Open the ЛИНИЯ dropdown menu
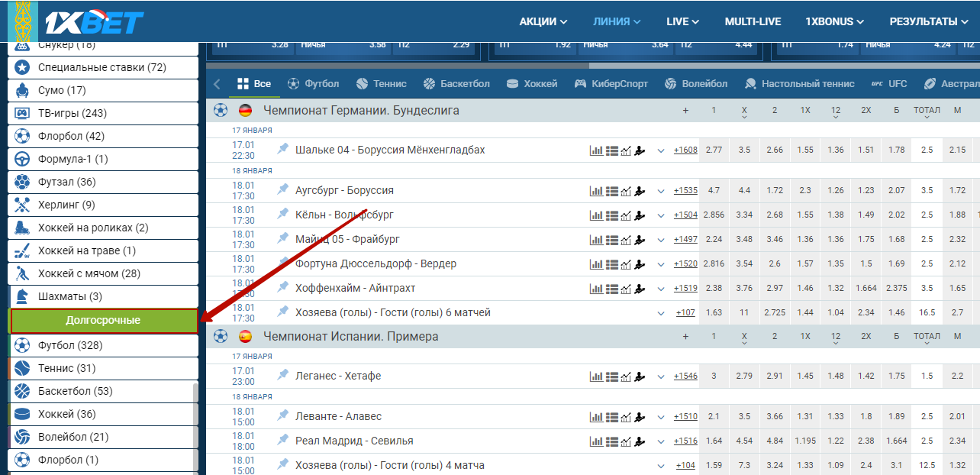The height and width of the screenshot is (475, 980). coord(617,21)
